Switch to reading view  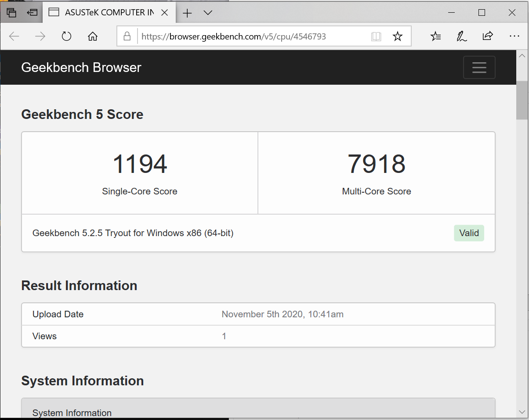pyautogui.click(x=376, y=36)
